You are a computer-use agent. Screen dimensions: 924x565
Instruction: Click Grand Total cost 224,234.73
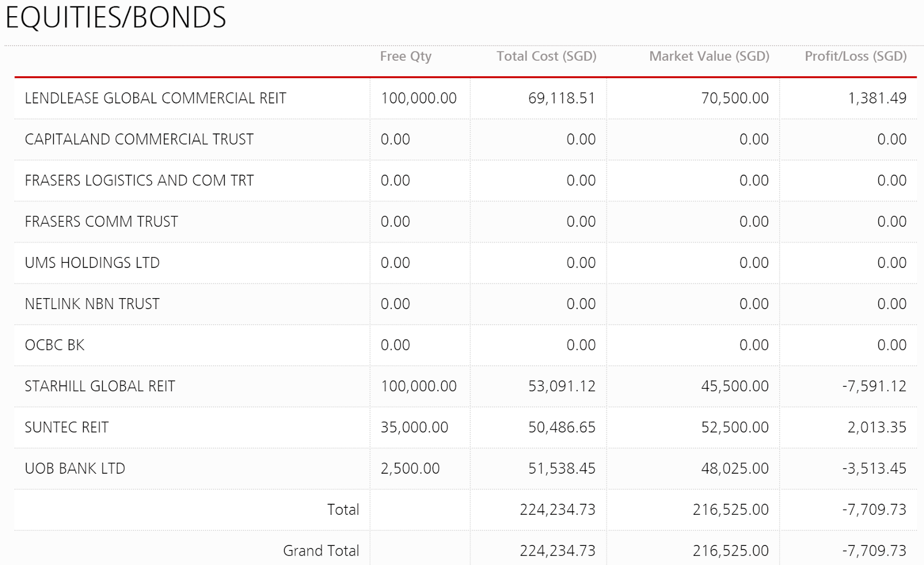(557, 551)
